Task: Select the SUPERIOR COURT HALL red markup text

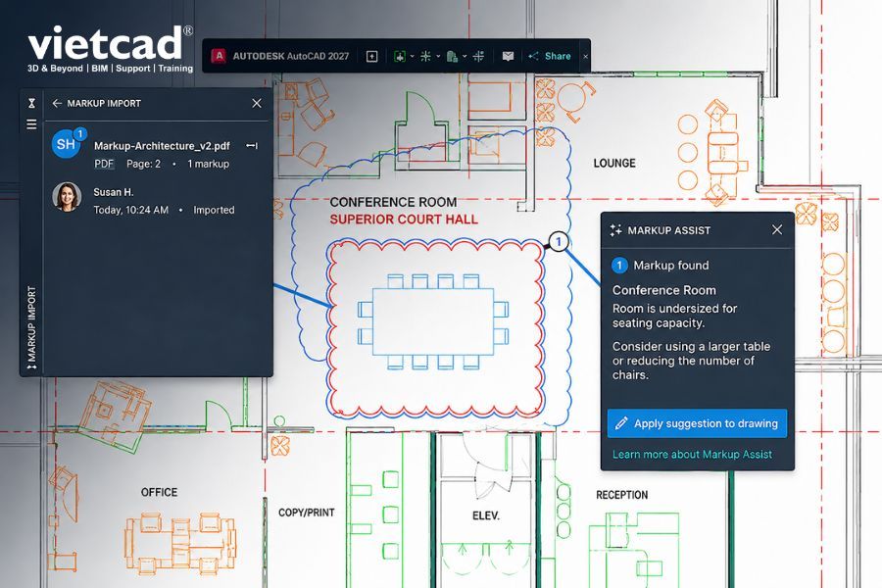Action: 404,220
